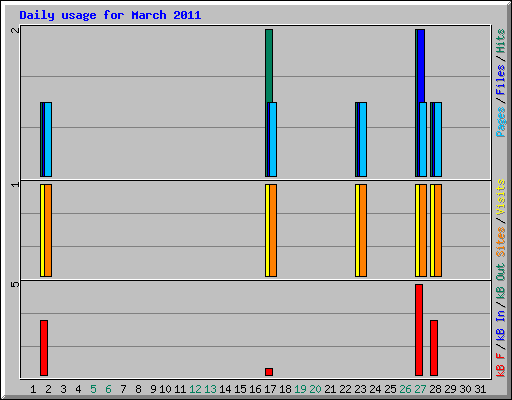Screen dimensions: 512x400
Task: Click the green weekend day label '27'
Action: pyautogui.click(x=420, y=389)
